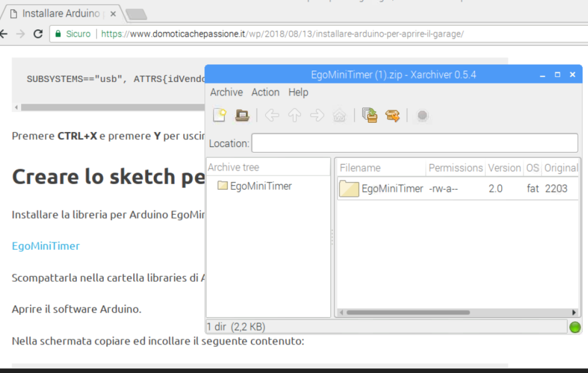Viewport: 588px width, 373px height.
Task: Click the '1 dir (2,2 KB)' status text
Action: pyautogui.click(x=236, y=327)
